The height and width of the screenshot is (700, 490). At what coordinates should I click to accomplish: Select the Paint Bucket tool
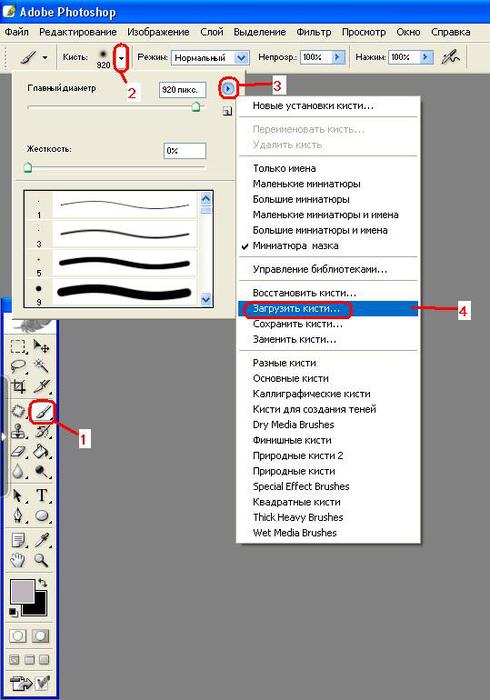42,452
